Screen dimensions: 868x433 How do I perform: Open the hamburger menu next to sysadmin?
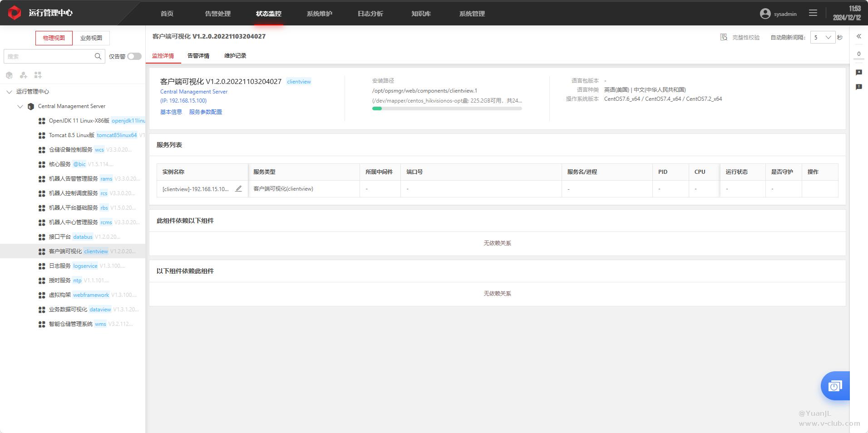[x=813, y=13]
